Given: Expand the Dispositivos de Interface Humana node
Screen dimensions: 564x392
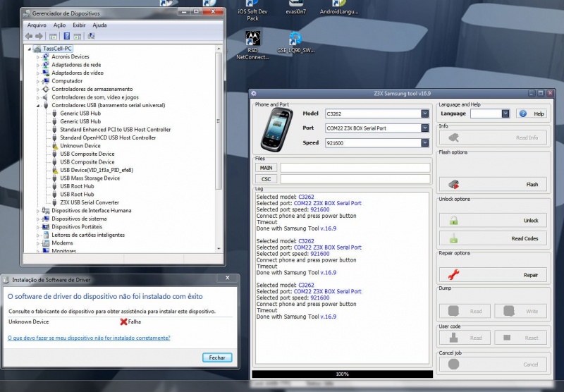Looking at the screenshot, I should click(x=38, y=211).
